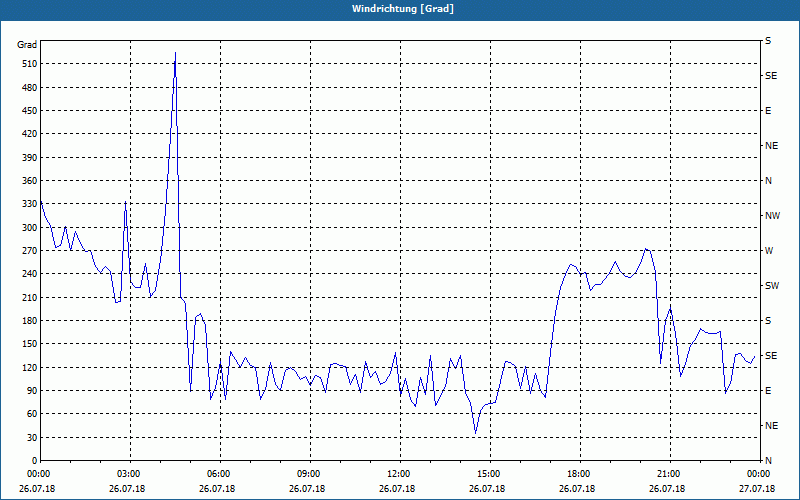This screenshot has width=800, height=500.
Task: Click the '360' left axis label
Action: pos(30,181)
